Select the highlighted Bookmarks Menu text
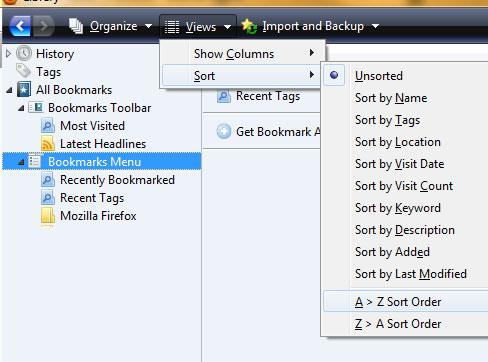The image size is (488, 362). coord(95,162)
